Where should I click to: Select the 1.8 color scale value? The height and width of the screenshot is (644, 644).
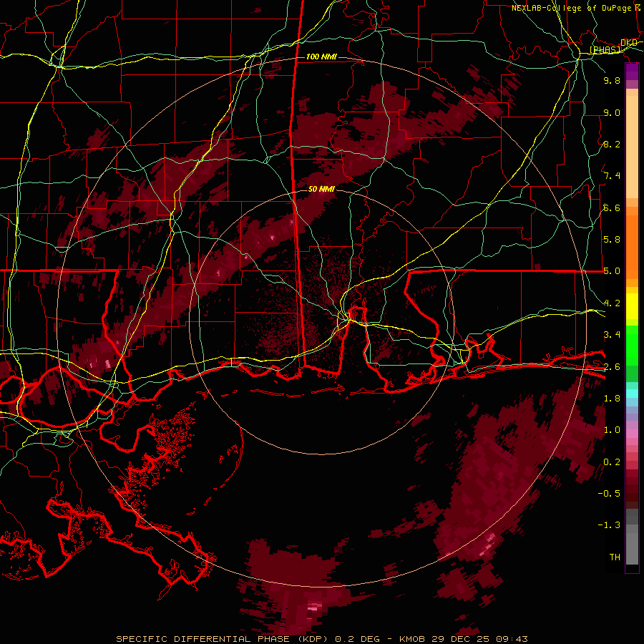click(x=612, y=399)
